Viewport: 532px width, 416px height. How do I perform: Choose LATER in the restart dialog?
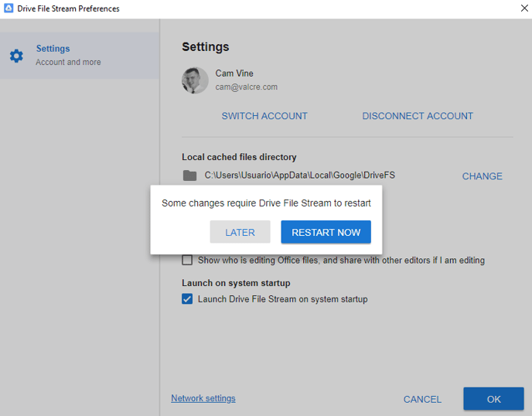coord(240,232)
